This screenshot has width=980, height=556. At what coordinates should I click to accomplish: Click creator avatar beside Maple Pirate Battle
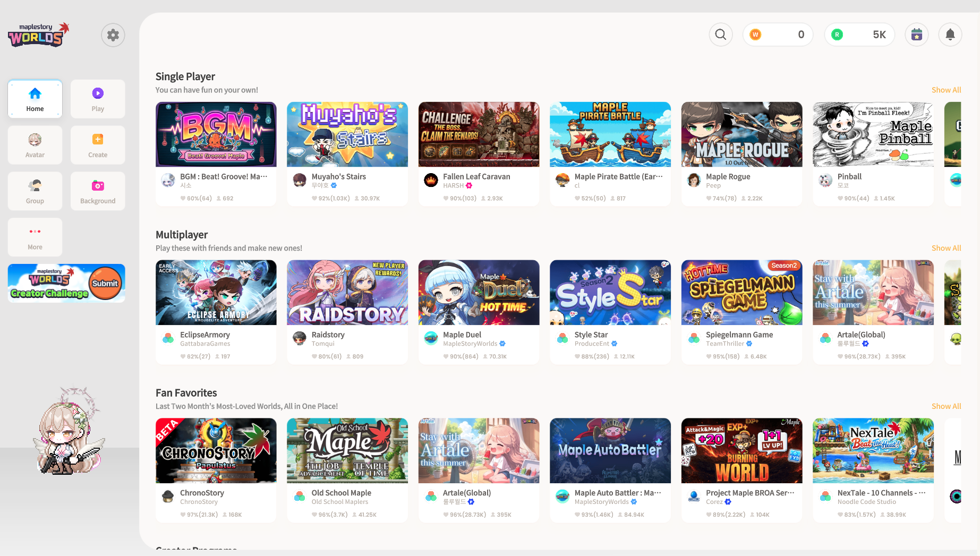563,180
